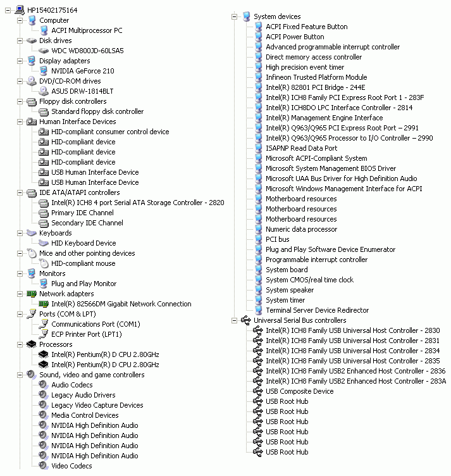This screenshot has width=451, height=476.
Task: Select Numeric data processor
Action: pos(301,229)
